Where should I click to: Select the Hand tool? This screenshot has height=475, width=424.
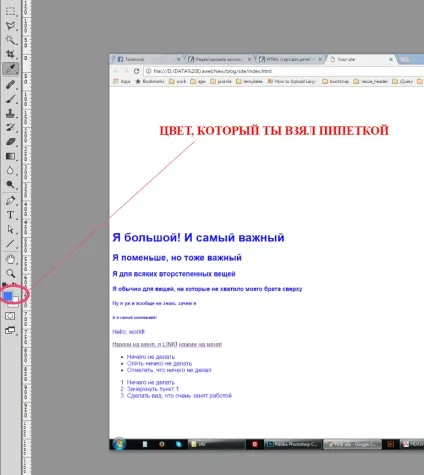click(10, 259)
